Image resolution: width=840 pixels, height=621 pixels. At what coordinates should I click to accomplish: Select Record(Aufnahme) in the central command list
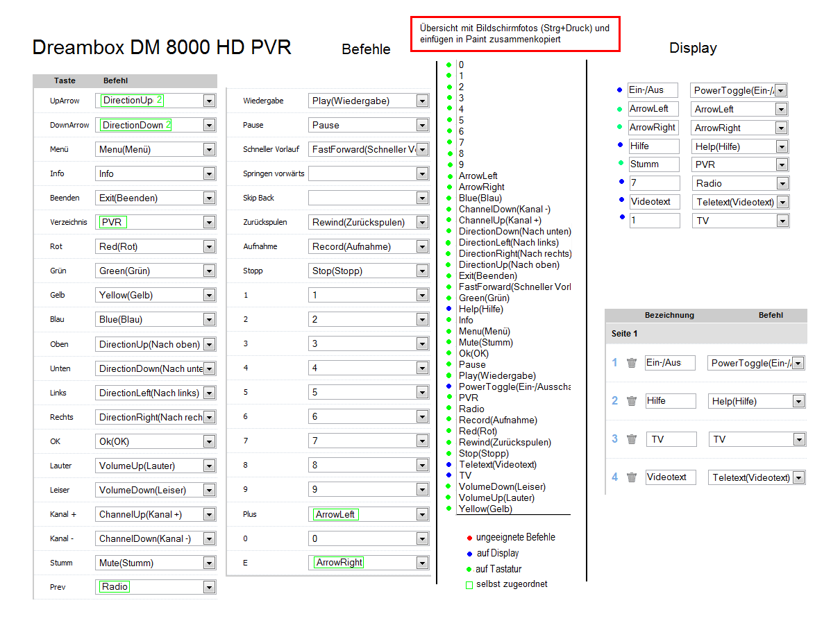tap(498, 420)
